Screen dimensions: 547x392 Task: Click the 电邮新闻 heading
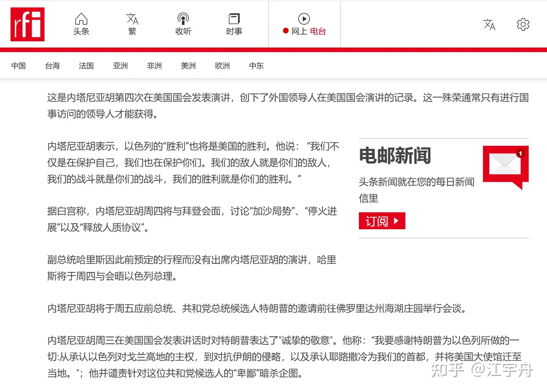tap(395, 156)
